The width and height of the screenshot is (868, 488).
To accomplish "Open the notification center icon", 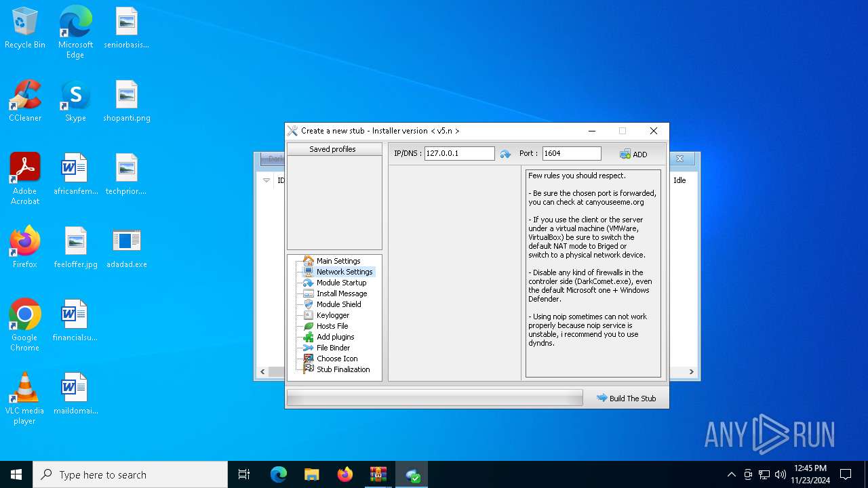I will click(x=846, y=474).
